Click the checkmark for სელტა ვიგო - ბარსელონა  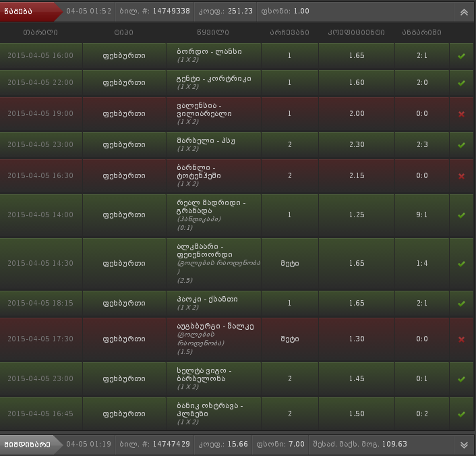tap(461, 379)
